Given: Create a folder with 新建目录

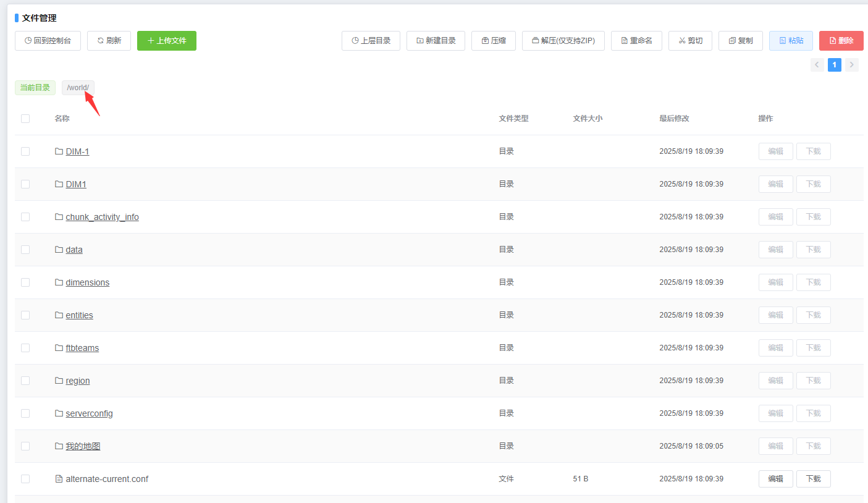Looking at the screenshot, I should pos(436,41).
